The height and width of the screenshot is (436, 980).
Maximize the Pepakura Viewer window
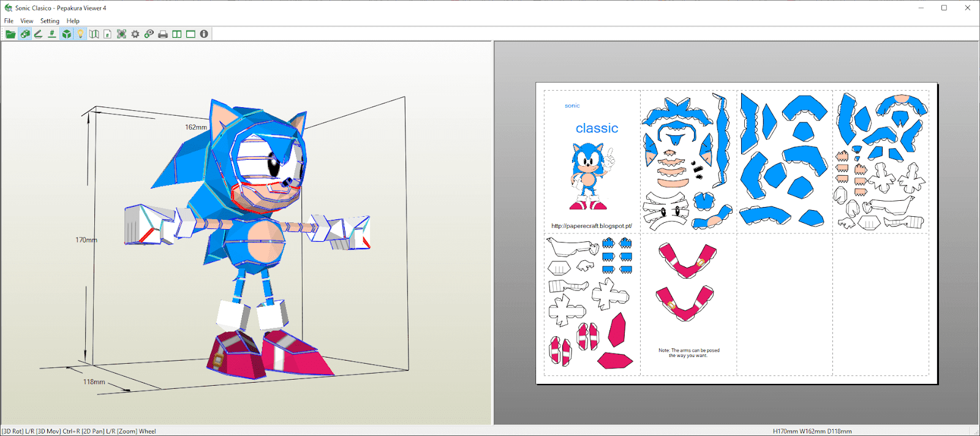coord(944,8)
